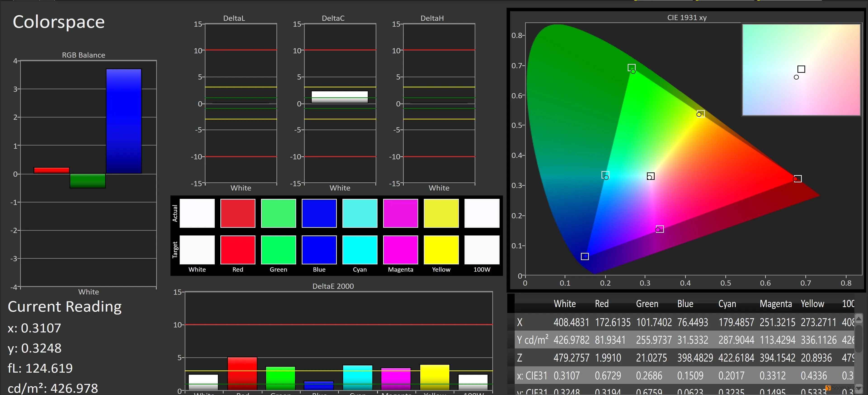
Task: Click the target square in the white-point zoom inset
Action: tap(801, 69)
